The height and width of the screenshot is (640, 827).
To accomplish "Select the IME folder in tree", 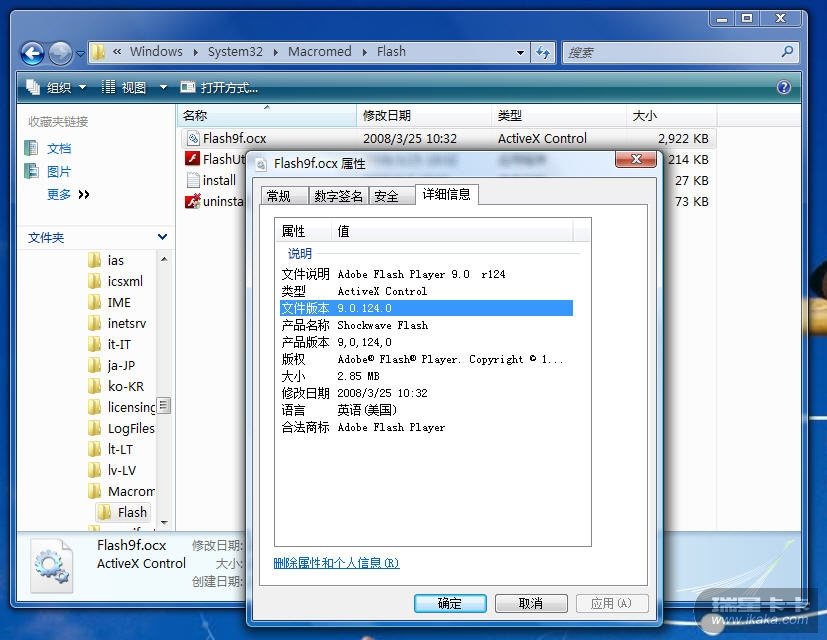I will click(119, 302).
